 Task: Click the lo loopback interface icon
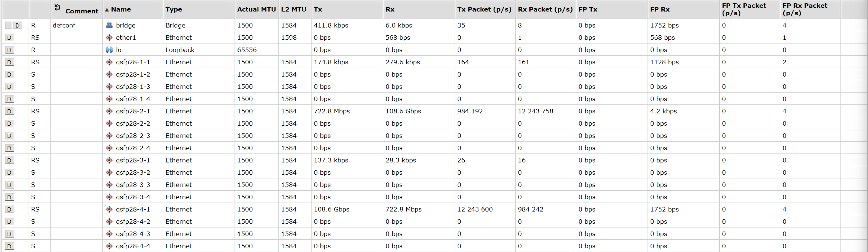click(x=109, y=50)
